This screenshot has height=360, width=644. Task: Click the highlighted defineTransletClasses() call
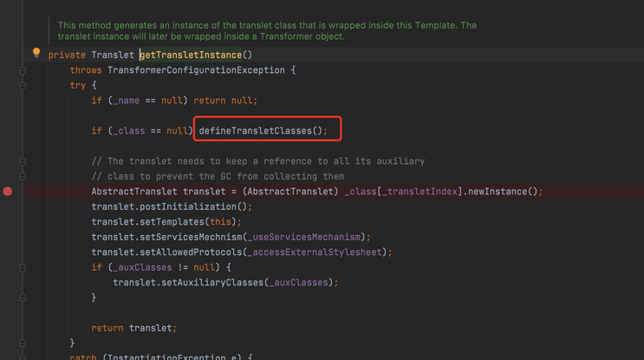click(263, 131)
